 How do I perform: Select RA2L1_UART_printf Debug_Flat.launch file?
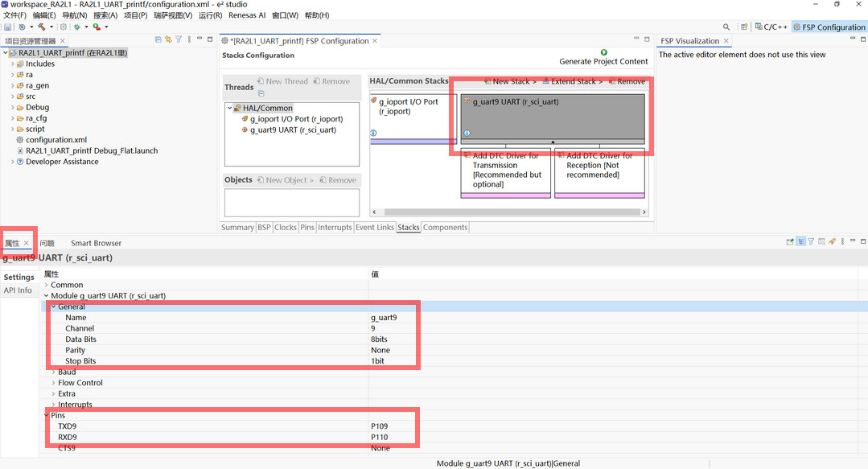[92, 150]
